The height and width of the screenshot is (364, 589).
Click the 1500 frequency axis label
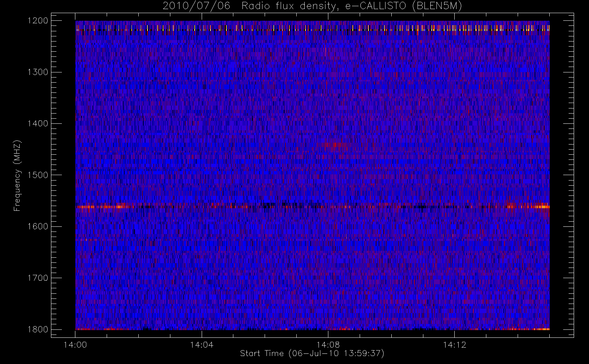(38, 175)
